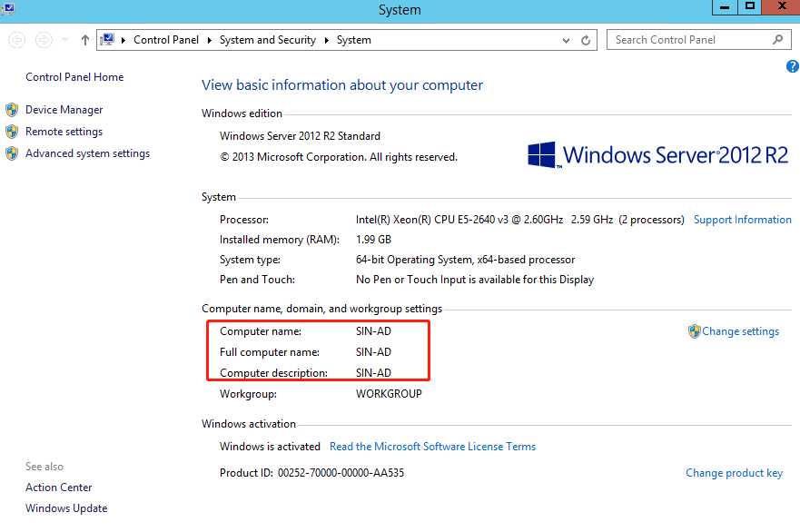Select the Product ID value text

[x=341, y=473]
